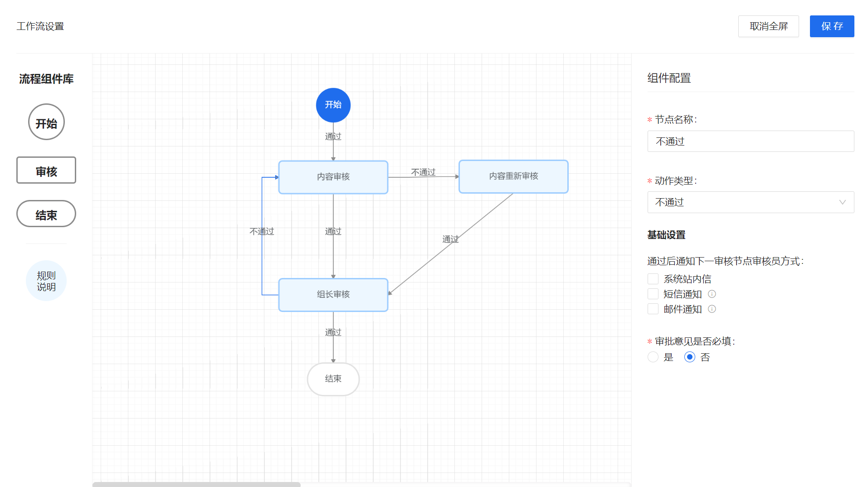Image resolution: width=868 pixels, height=487 pixels.
Task: Select 是 for 审批意见是否必填
Action: pyautogui.click(x=653, y=357)
